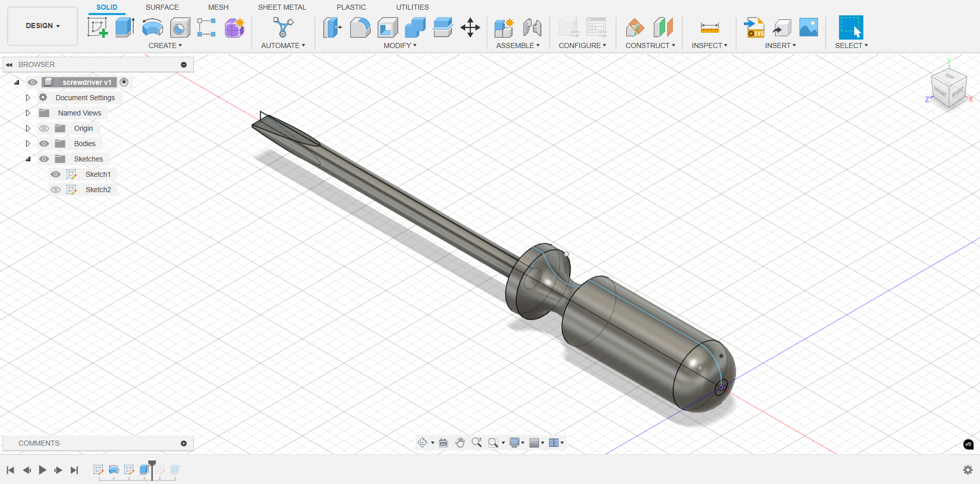Show the hidden Origin folder

pos(44,128)
